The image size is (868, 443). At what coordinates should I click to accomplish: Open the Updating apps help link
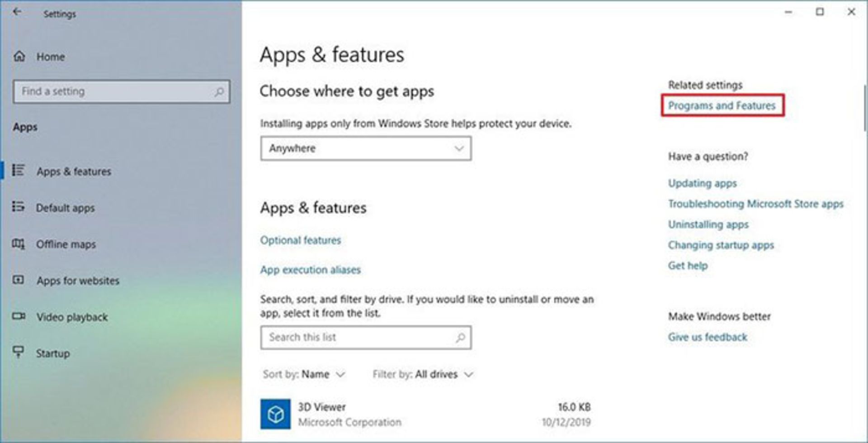point(702,183)
